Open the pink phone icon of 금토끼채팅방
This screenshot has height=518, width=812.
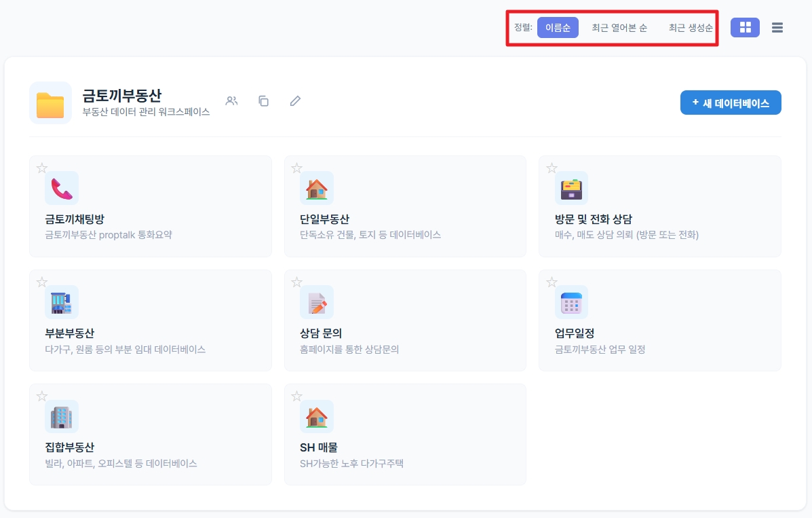pyautogui.click(x=62, y=188)
